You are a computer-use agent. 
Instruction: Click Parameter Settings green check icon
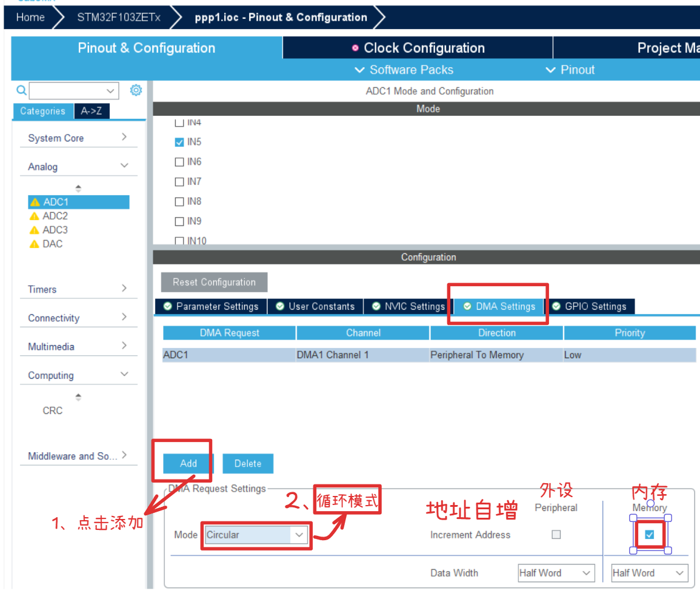[168, 306]
